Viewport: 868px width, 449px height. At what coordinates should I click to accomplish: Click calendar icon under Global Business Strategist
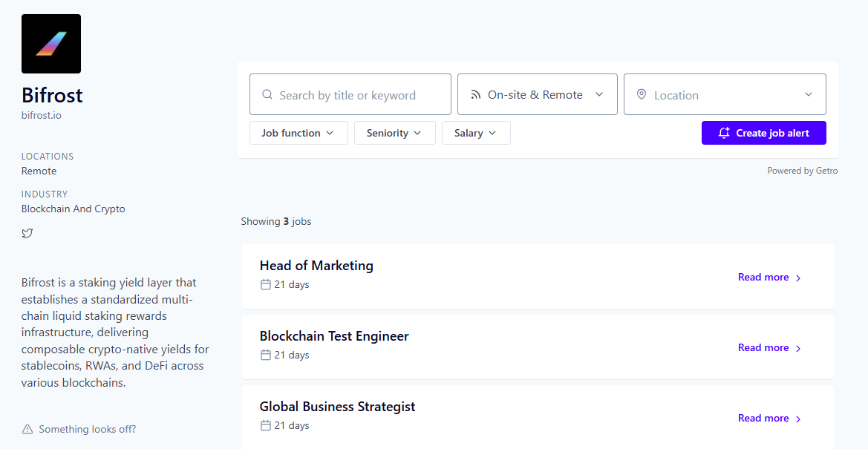(x=266, y=425)
